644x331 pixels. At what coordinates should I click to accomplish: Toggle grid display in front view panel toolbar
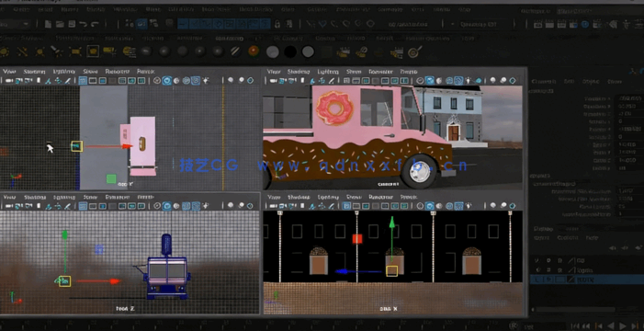click(83, 206)
